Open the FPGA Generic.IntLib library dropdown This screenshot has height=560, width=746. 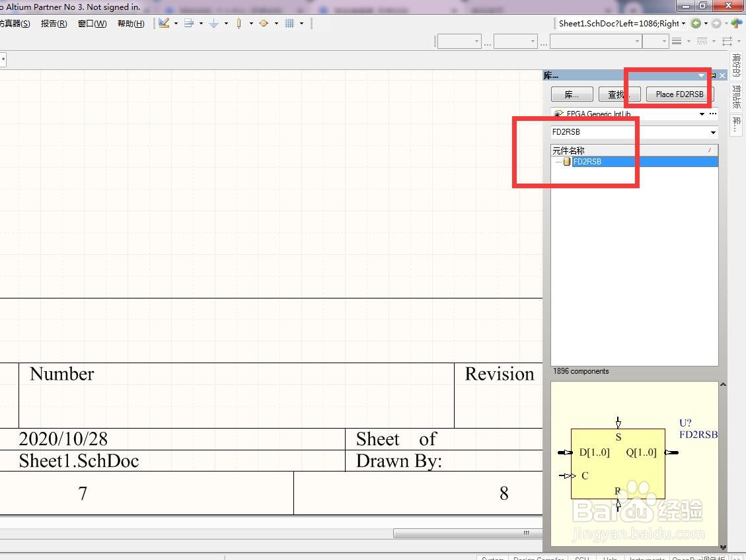coord(702,114)
